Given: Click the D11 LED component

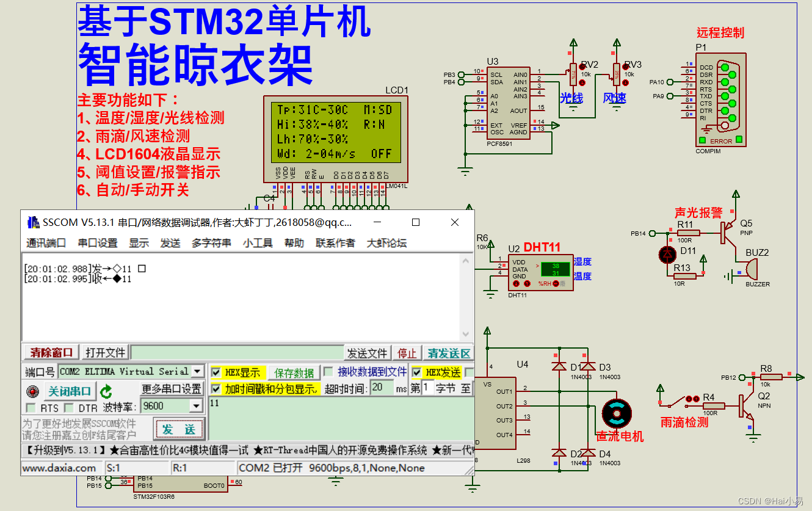Looking at the screenshot, I should click(666, 254).
